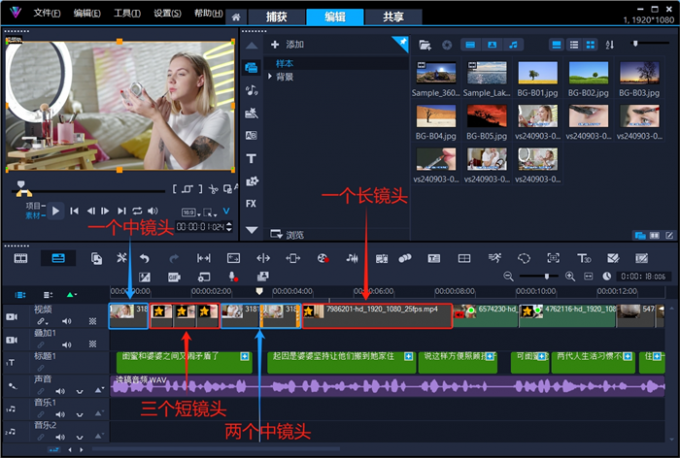This screenshot has width=680, height=458.
Task: Toggle show videos filter in library
Action: tap(470, 45)
